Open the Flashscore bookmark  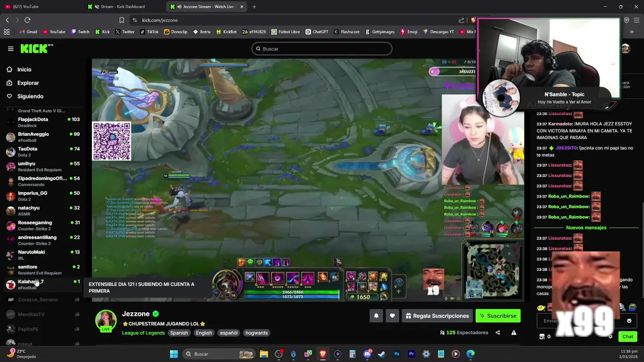point(347,32)
